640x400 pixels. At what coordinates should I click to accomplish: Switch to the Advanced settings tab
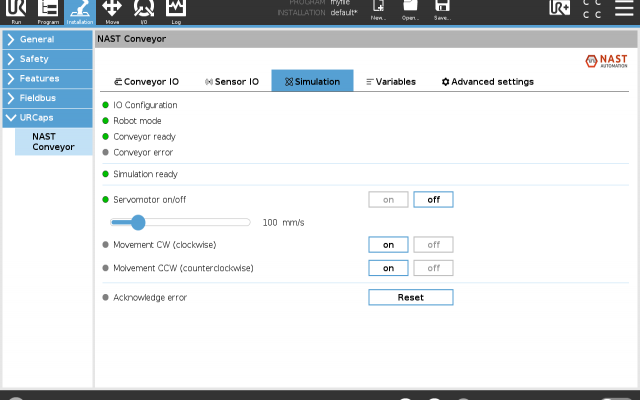pos(488,81)
